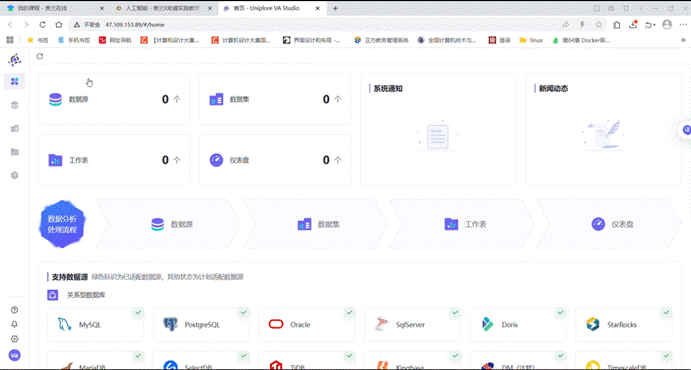Open the linux bookmark folder
691x370 pixels.
click(531, 40)
